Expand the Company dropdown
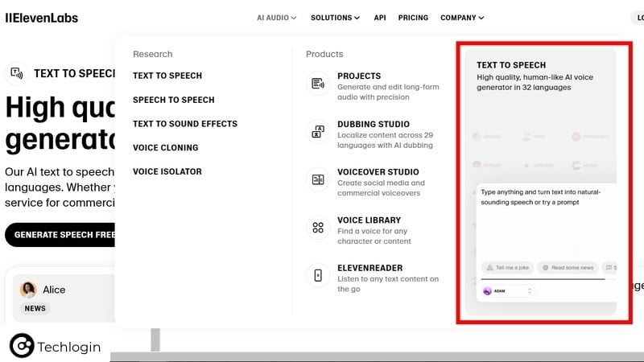 click(462, 18)
